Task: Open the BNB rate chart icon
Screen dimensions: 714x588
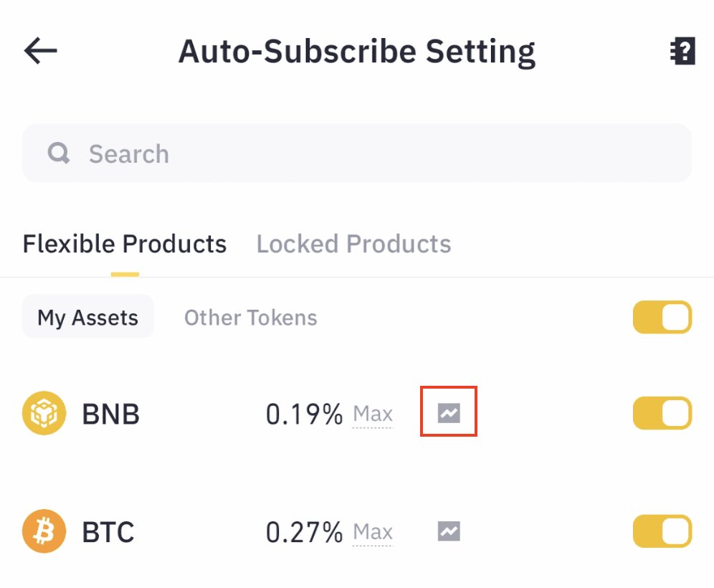Action: tap(449, 412)
